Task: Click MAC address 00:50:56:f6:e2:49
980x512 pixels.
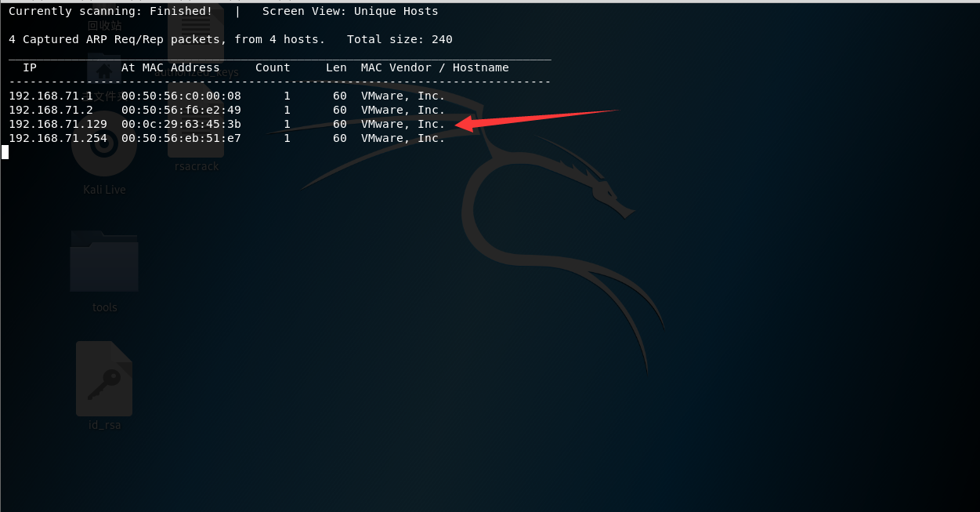Action: [181, 110]
